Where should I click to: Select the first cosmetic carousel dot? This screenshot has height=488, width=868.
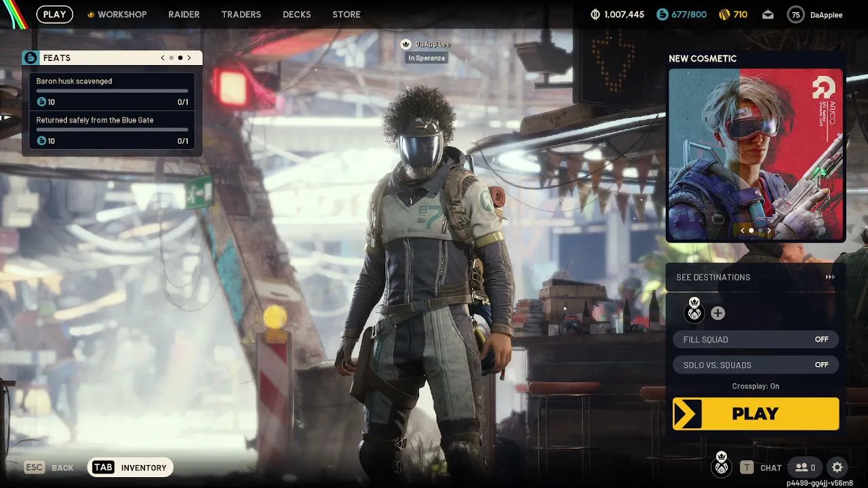[751, 230]
